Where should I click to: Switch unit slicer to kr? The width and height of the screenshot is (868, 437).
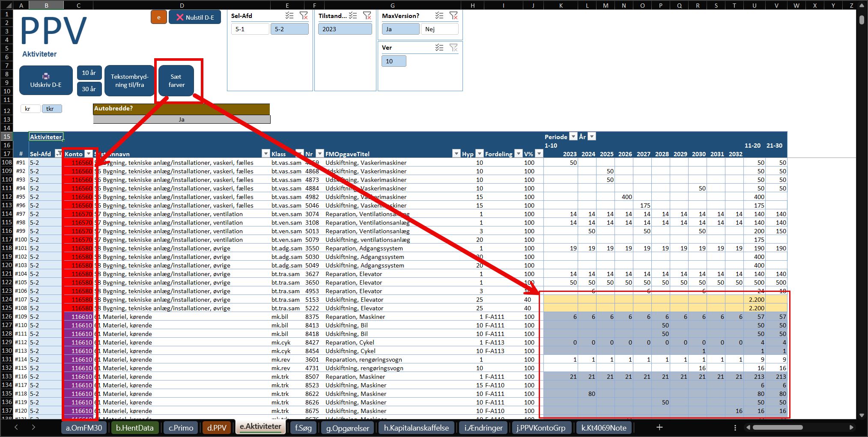pyautogui.click(x=30, y=109)
